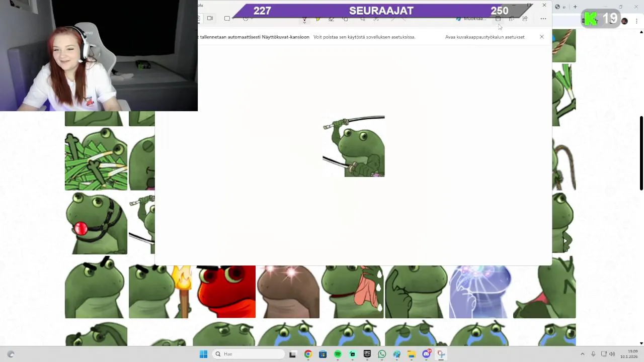This screenshot has height=362, width=644.
Task: Select the yellow highlighter tool
Action: click(x=318, y=19)
